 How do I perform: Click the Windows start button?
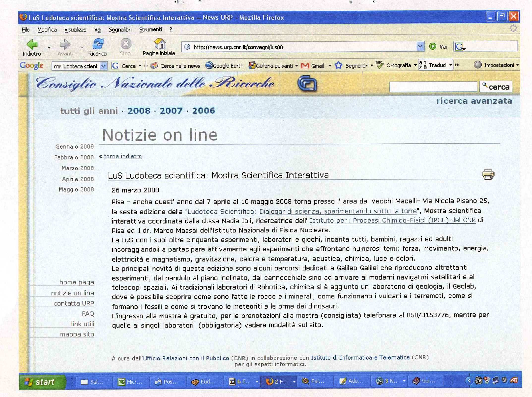click(40, 382)
